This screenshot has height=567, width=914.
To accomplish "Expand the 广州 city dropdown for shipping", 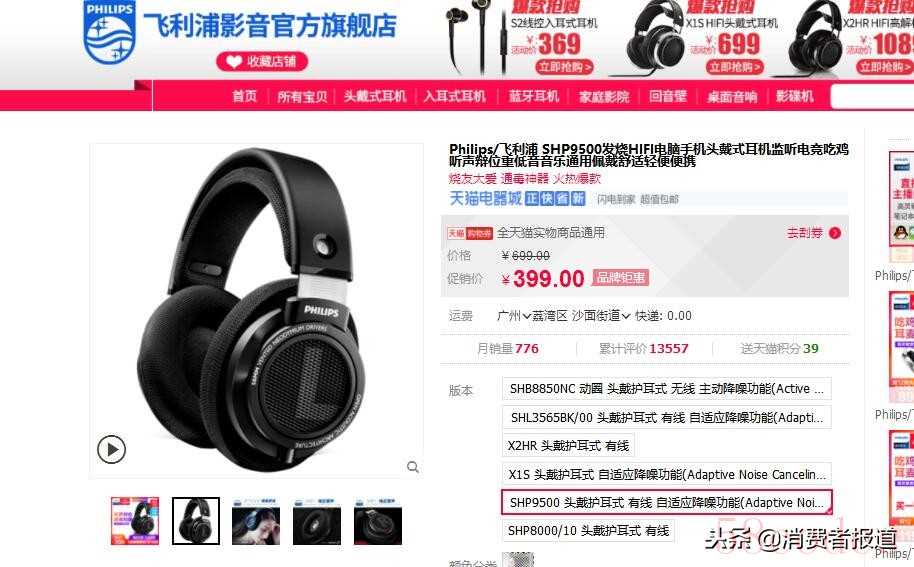I will pos(514,316).
